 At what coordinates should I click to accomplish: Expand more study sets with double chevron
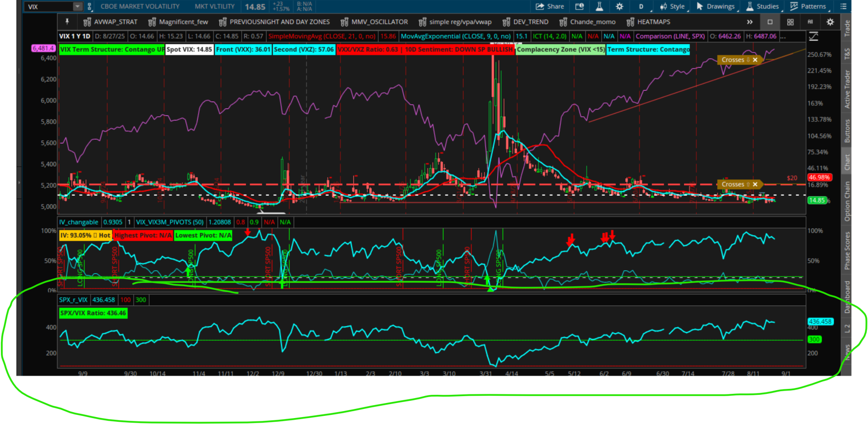point(750,22)
